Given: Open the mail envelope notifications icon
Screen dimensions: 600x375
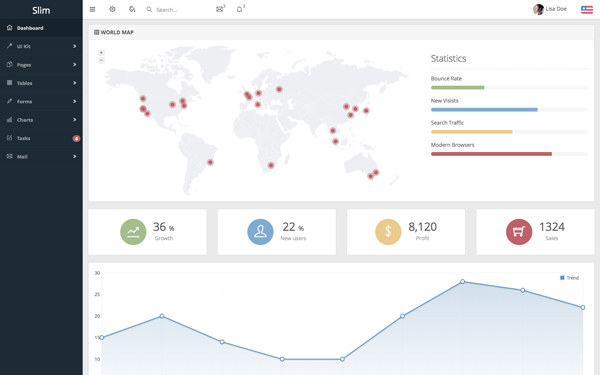Looking at the screenshot, I should [220, 9].
